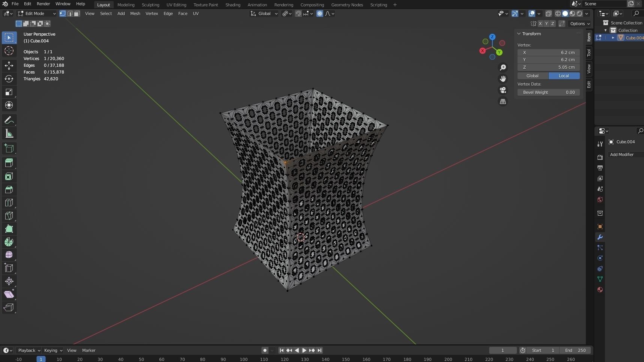Open the Vertex menu

[x=152, y=14]
